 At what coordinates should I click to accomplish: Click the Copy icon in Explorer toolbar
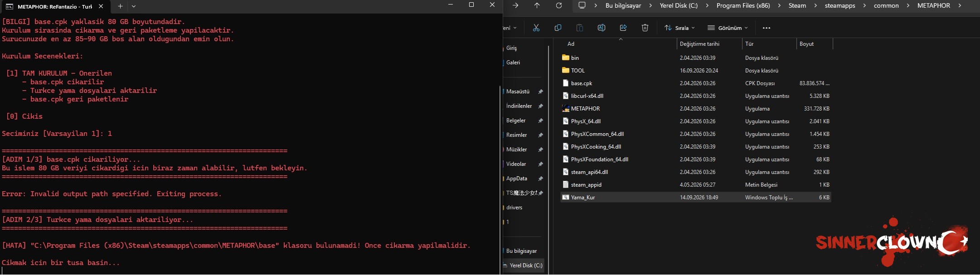pyautogui.click(x=558, y=28)
